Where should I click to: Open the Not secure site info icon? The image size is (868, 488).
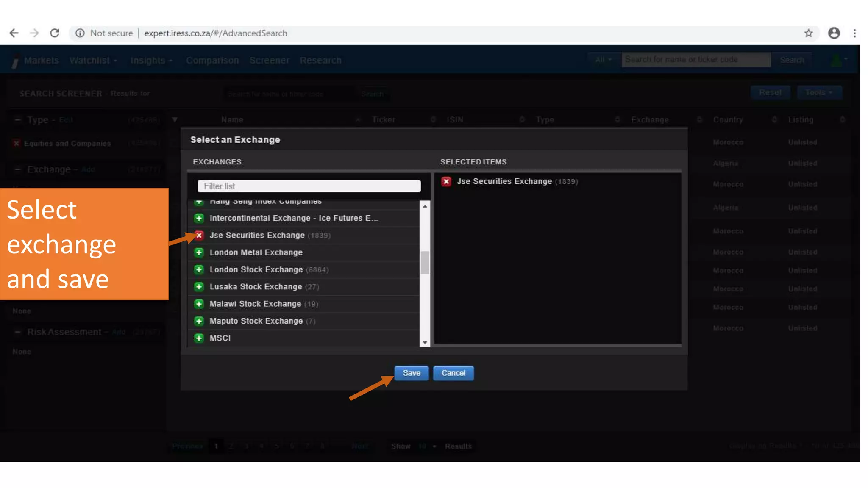point(80,33)
